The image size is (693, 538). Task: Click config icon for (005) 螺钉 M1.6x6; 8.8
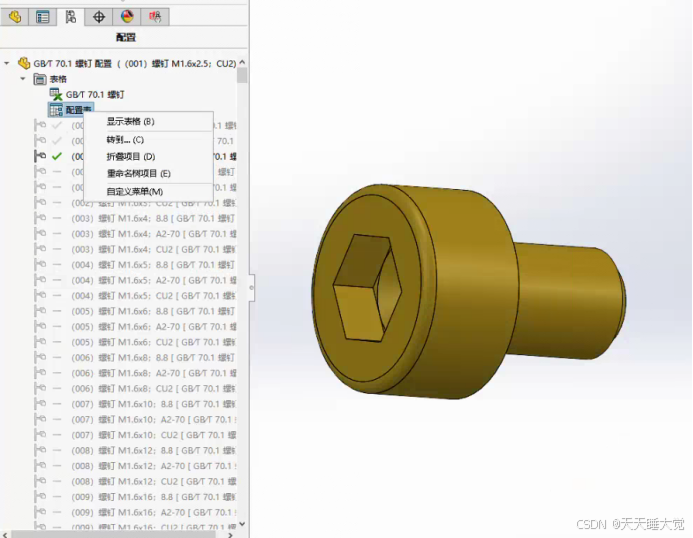click(40, 311)
